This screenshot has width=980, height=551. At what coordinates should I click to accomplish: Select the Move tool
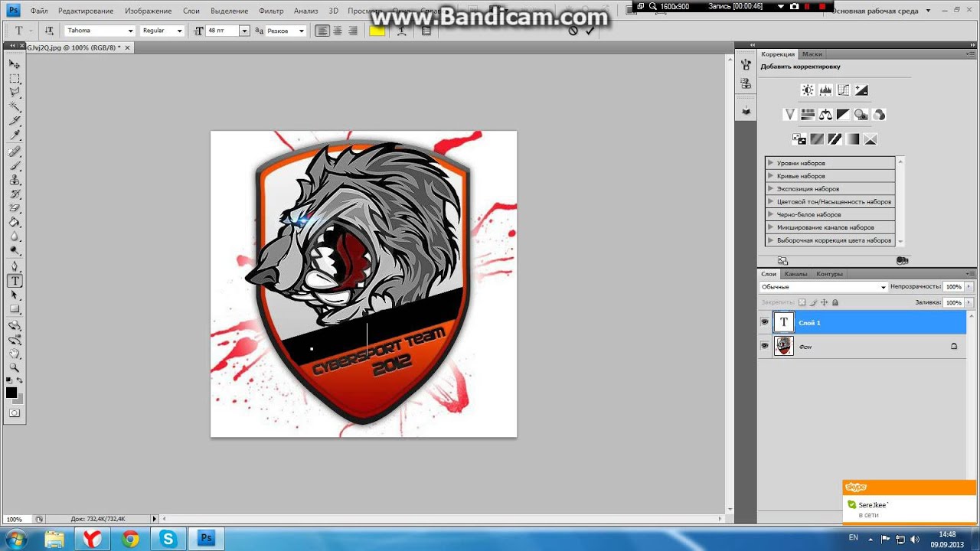click(x=15, y=64)
